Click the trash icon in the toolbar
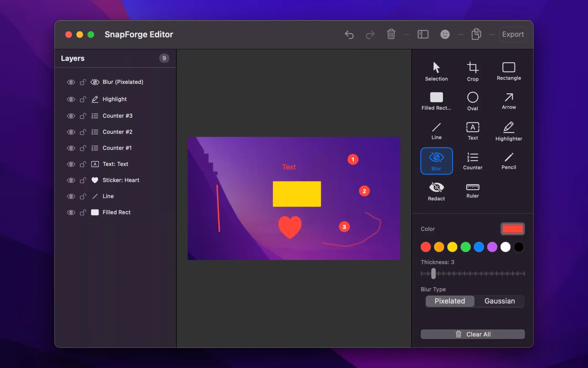Viewport: 588px width, 368px height. coord(391,34)
